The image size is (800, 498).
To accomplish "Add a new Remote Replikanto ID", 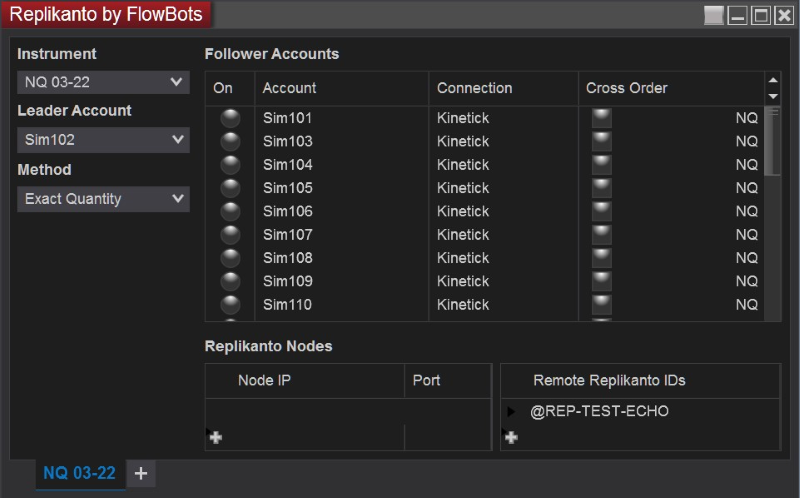I will pos(511,437).
